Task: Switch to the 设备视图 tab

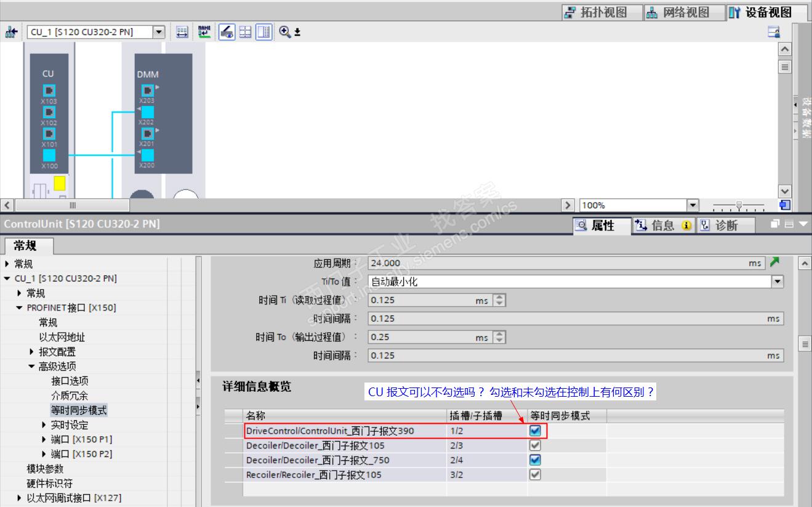Action: pyautogui.click(x=767, y=12)
